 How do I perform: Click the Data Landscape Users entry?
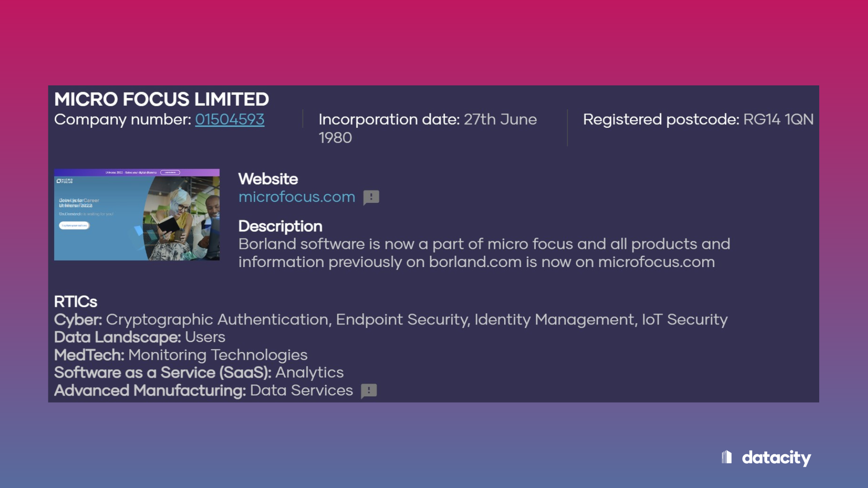(x=140, y=337)
